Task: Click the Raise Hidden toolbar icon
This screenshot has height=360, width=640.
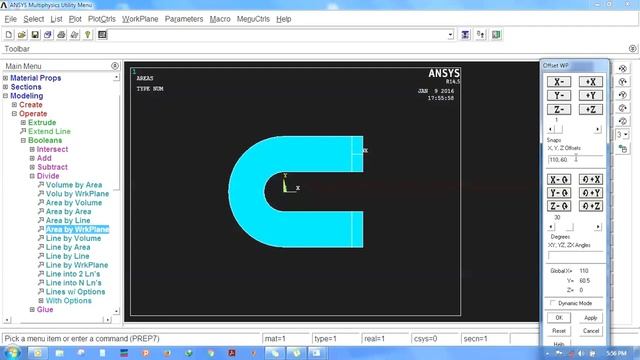Action: pos(465,35)
